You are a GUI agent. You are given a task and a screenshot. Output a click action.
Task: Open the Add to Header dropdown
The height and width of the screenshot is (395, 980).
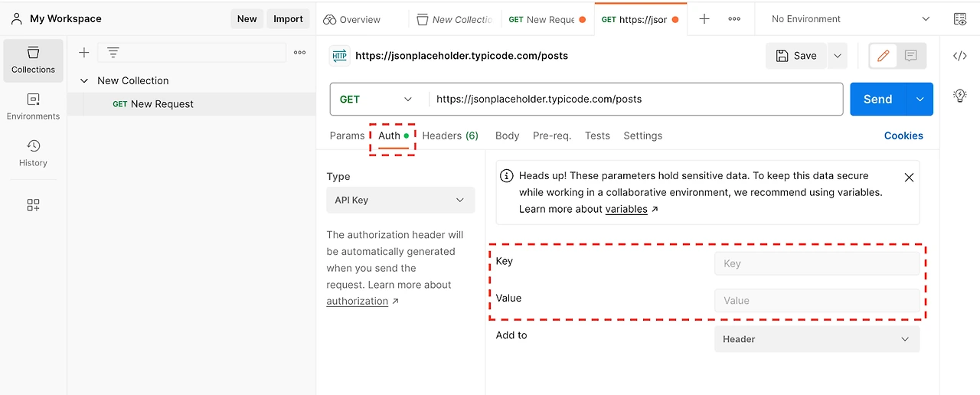coord(817,339)
